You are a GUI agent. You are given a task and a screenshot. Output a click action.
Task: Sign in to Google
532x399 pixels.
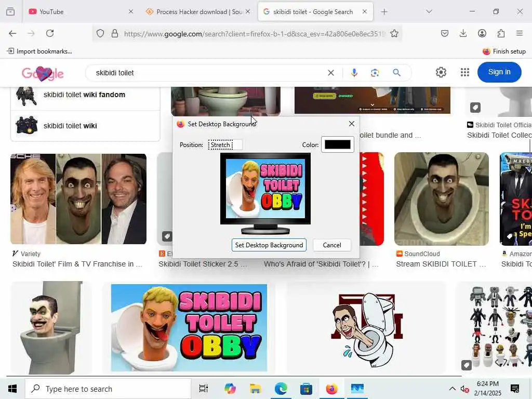tap(499, 72)
